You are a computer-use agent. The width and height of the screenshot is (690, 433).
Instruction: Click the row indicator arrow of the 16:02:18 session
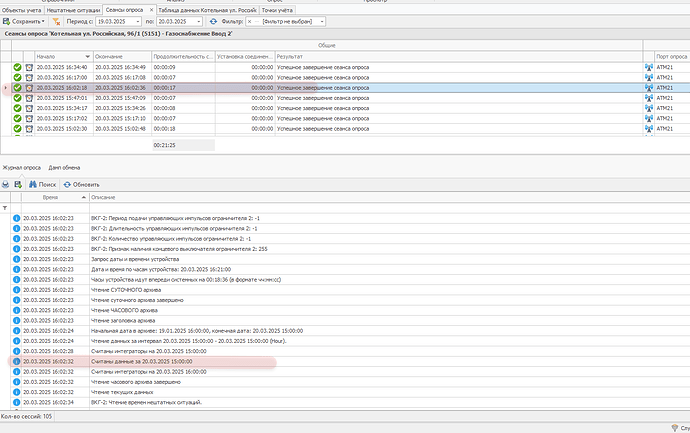point(5,88)
